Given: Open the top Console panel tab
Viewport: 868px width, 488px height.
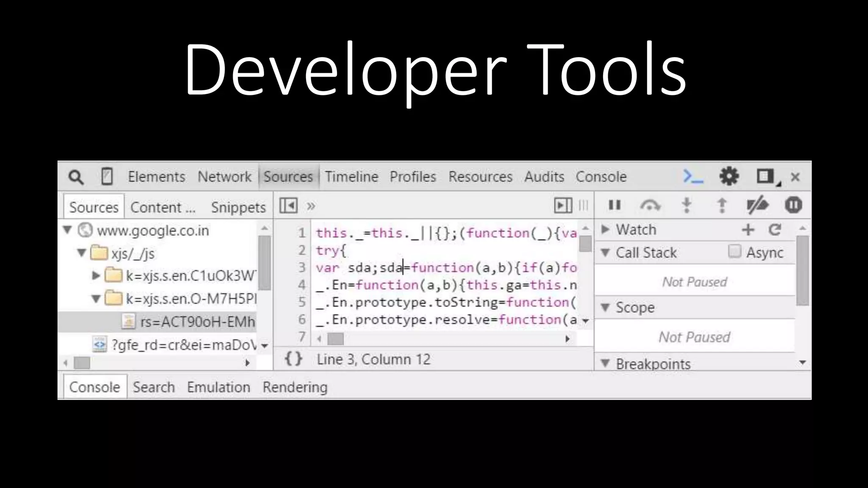Looking at the screenshot, I should click(601, 177).
